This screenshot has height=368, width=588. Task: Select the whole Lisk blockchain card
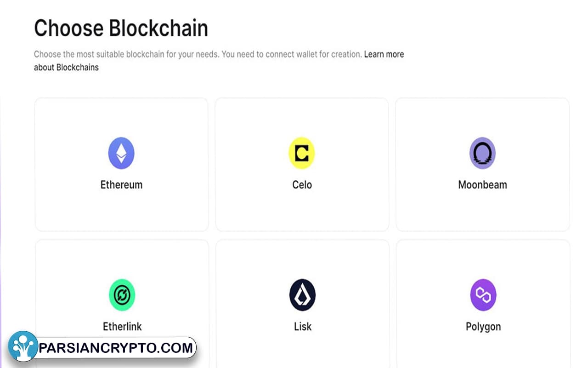302,304
